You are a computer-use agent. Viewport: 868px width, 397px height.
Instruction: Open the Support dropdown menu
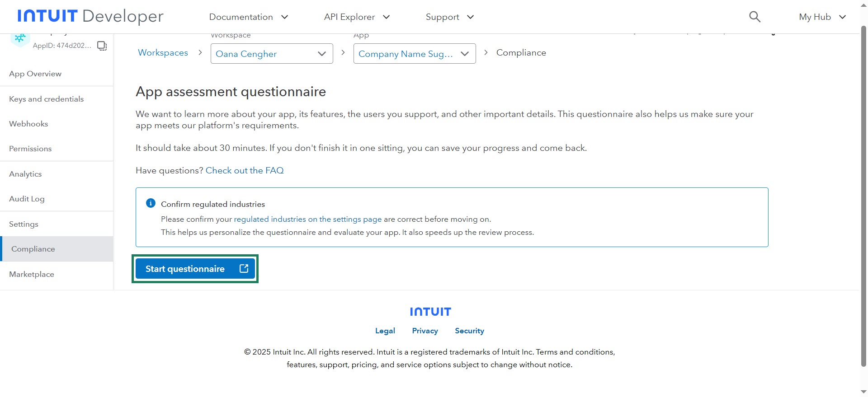[x=449, y=17]
